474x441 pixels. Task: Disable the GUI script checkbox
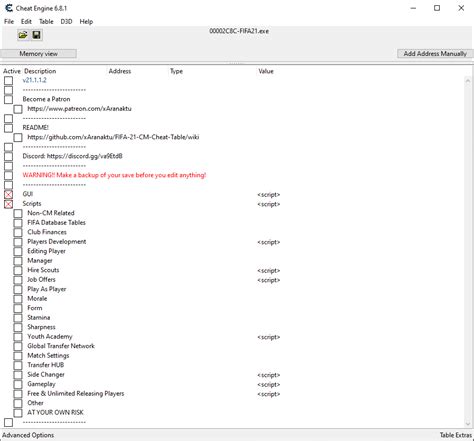click(x=9, y=194)
